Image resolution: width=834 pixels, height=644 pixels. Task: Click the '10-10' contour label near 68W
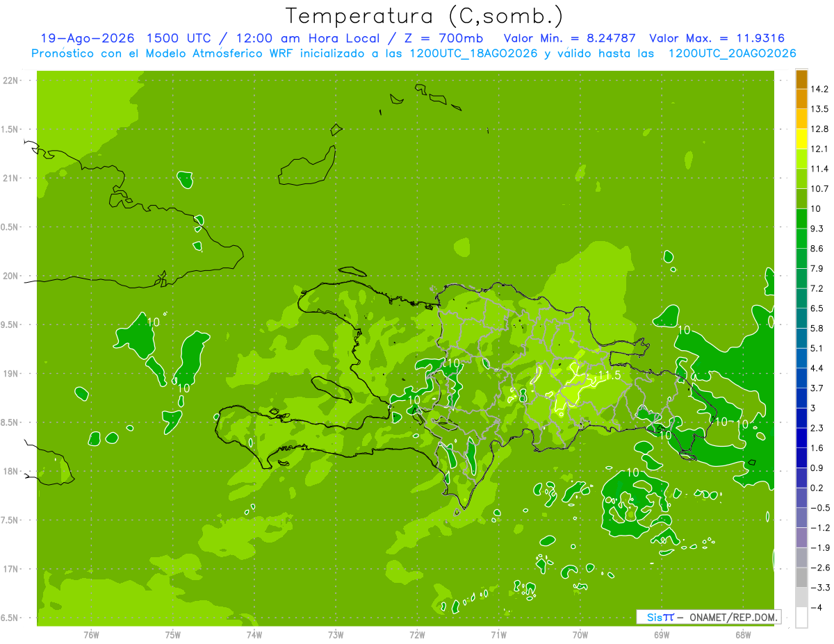(732, 422)
